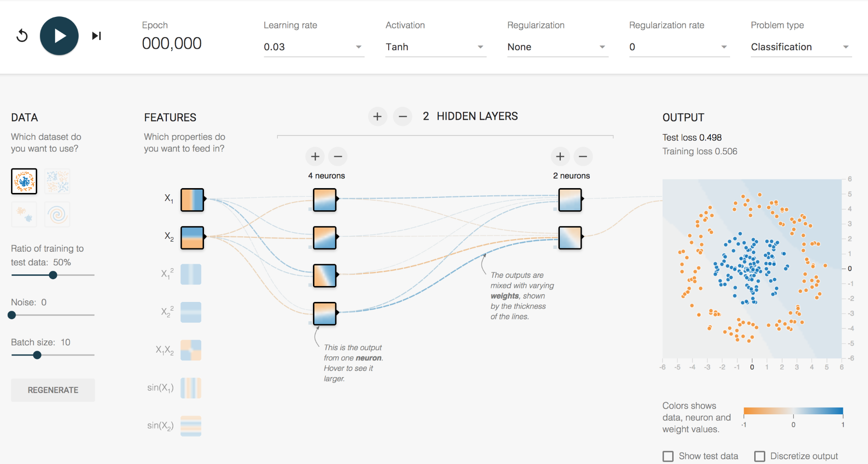
Task: Click the HIDDEN LAYERS heading
Action: [477, 116]
